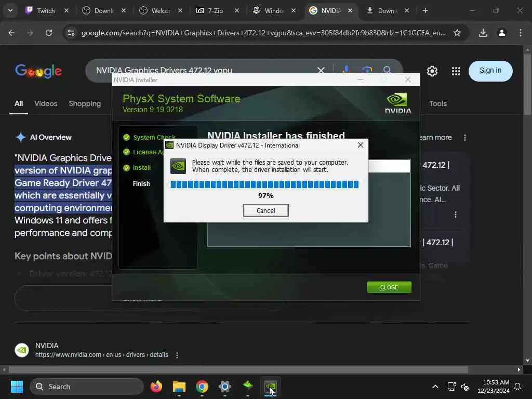Cancel the NVIDIA Display Driver extraction

[x=265, y=210]
